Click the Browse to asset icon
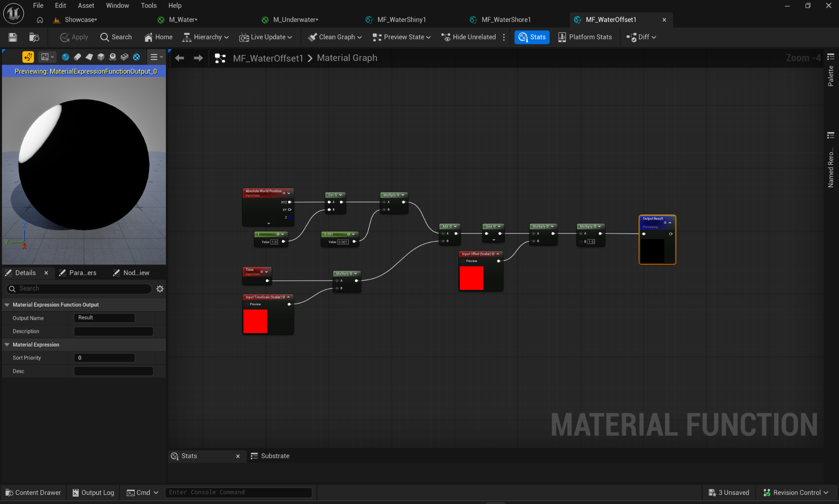This screenshot has height=504, width=839. coord(34,37)
